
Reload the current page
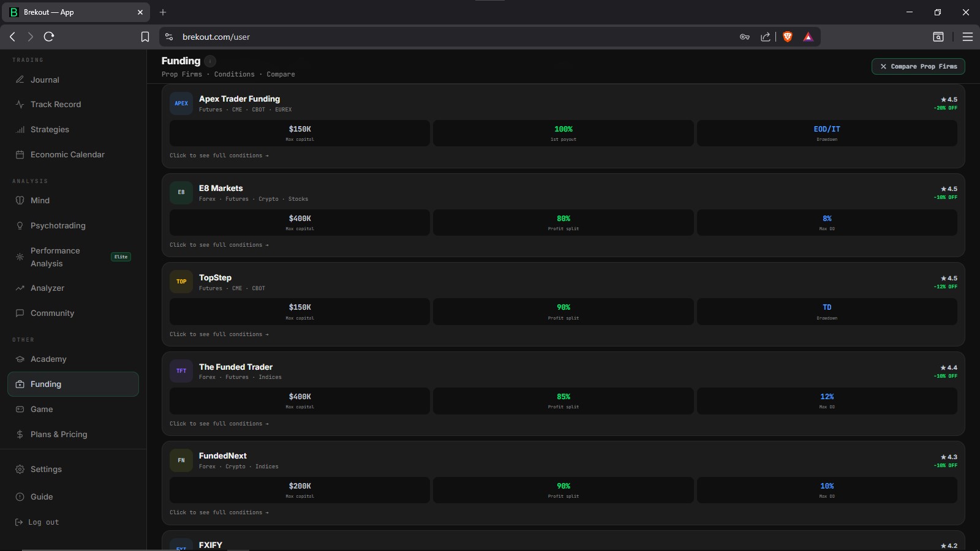coord(49,37)
